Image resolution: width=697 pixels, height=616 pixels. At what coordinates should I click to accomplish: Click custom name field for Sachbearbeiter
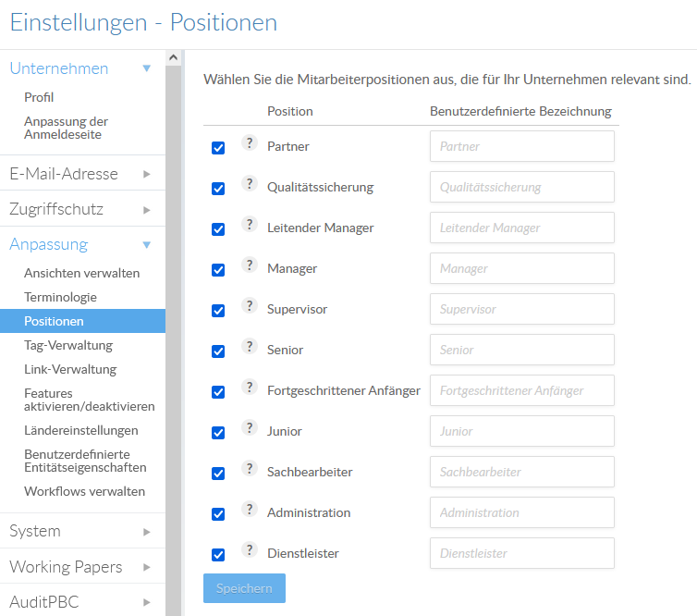(522, 472)
